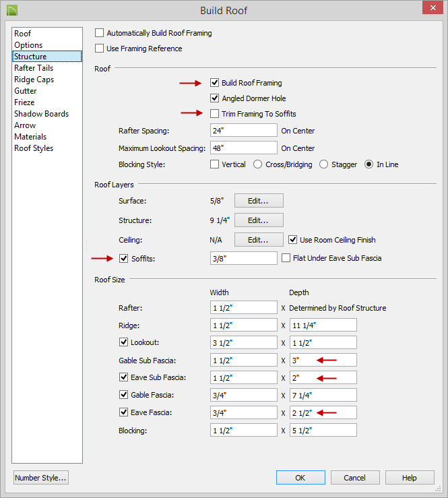
Task: Toggle the Use Framing Reference checkbox
Action: [x=100, y=49]
